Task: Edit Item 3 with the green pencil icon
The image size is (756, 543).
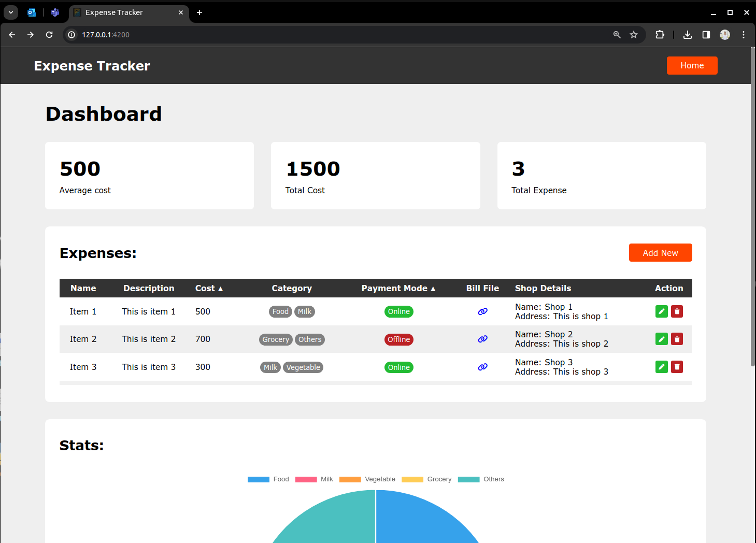Action: (662, 367)
